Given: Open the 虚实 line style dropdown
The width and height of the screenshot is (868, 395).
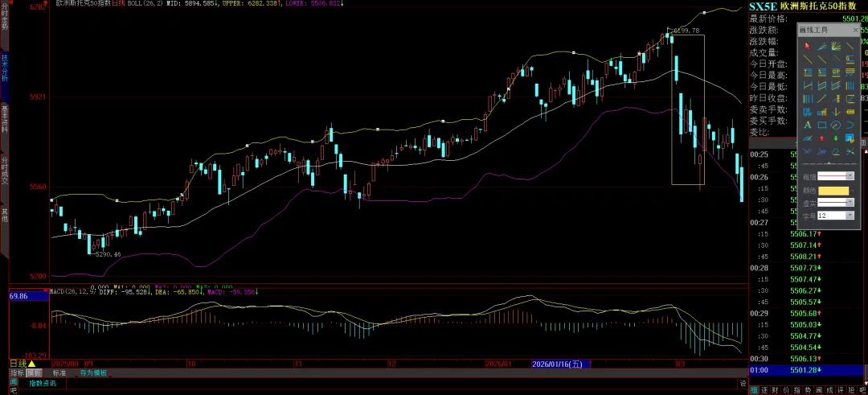Looking at the screenshot, I should point(850,202).
